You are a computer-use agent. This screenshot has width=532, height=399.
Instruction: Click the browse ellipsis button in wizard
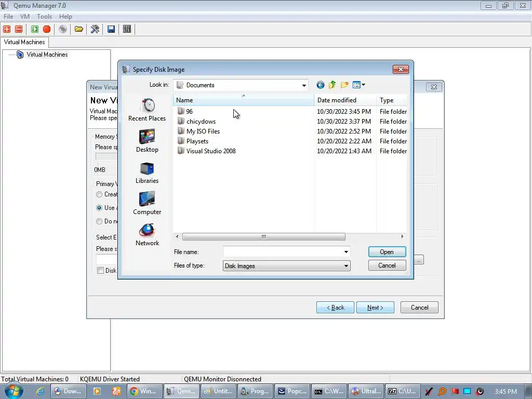[419, 260]
